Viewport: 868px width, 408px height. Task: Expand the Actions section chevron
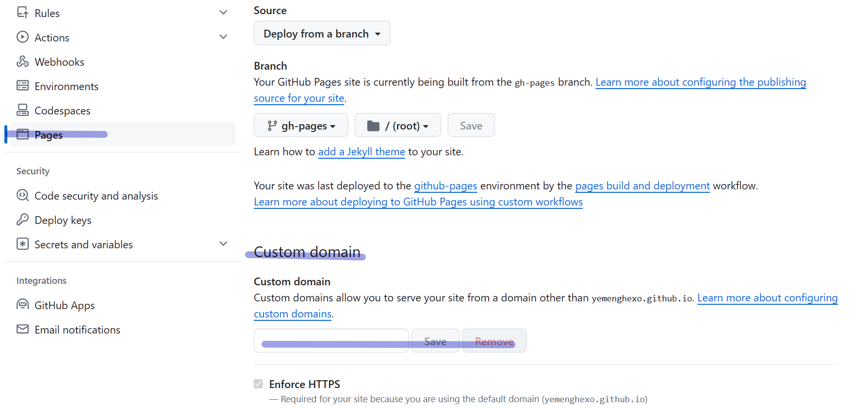pyautogui.click(x=224, y=37)
